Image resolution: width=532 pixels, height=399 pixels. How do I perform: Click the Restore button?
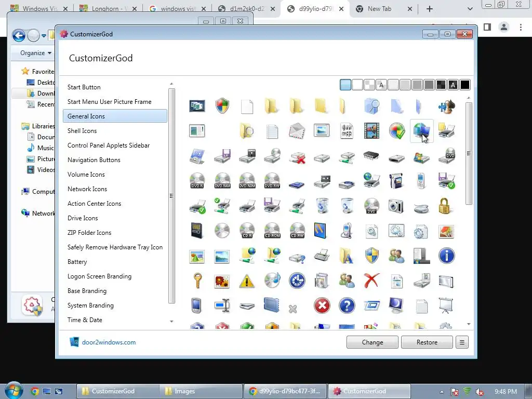pyautogui.click(x=427, y=342)
